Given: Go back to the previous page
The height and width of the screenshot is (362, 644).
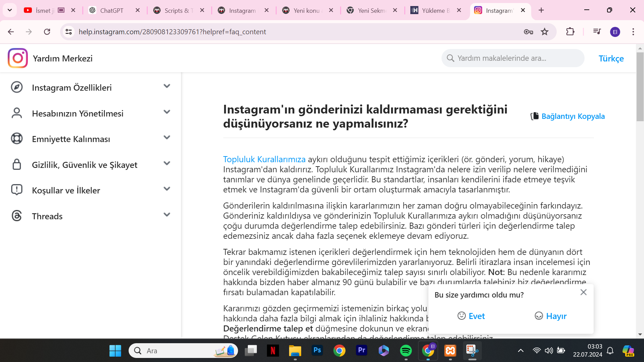Looking at the screenshot, I should tap(11, 32).
